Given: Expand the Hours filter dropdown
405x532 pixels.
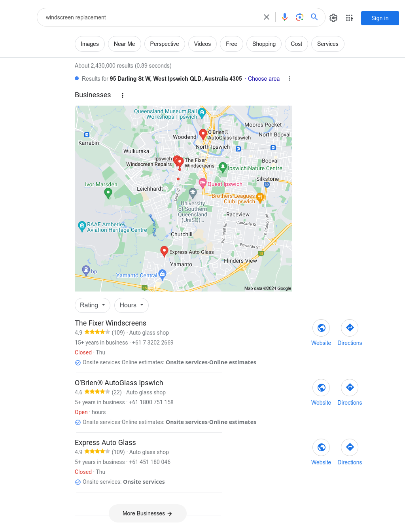Looking at the screenshot, I should pos(132,305).
